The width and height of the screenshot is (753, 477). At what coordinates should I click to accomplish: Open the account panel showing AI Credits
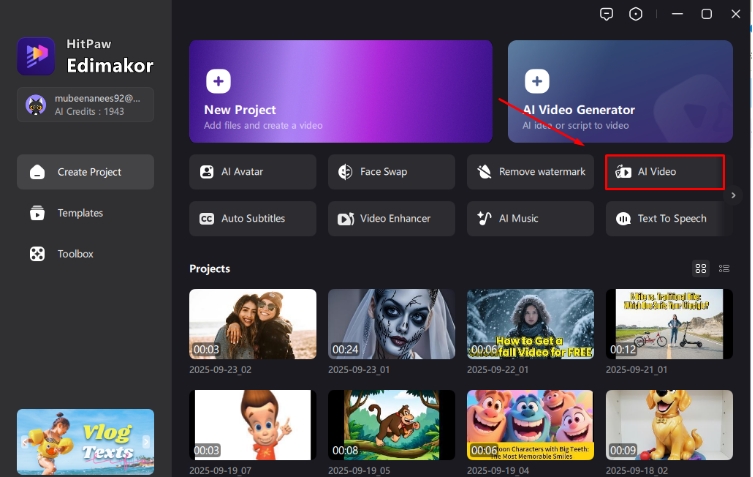[x=85, y=105]
